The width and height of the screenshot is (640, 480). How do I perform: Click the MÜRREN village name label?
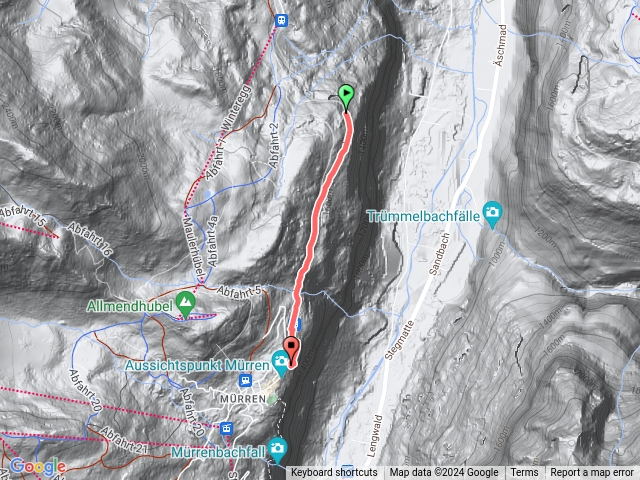pyautogui.click(x=243, y=399)
